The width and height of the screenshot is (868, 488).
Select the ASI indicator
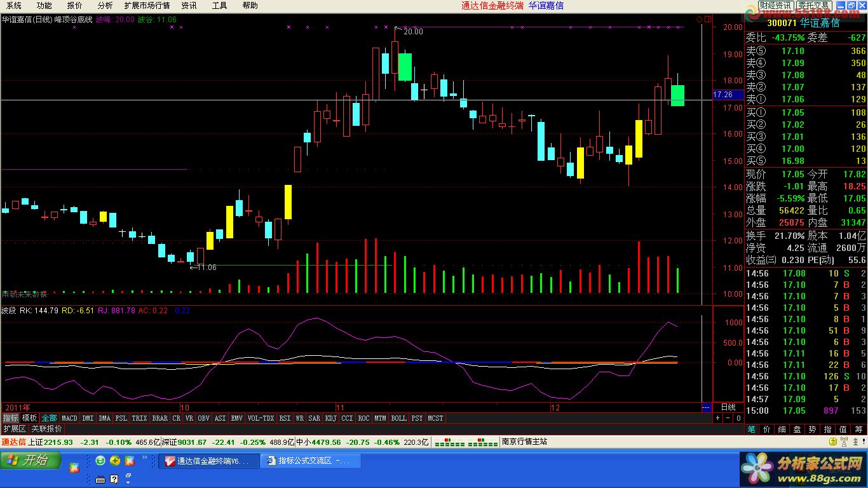point(220,418)
